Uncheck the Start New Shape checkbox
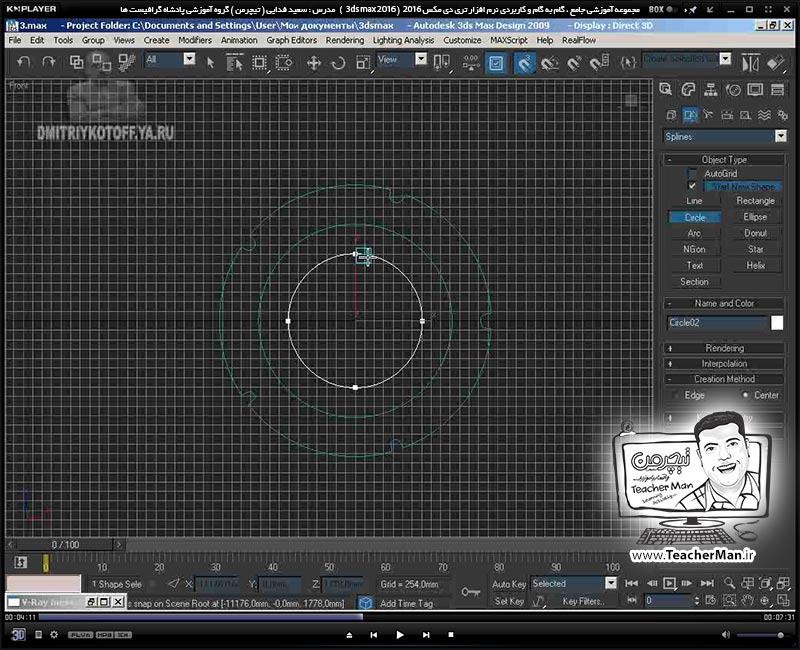 coord(692,186)
